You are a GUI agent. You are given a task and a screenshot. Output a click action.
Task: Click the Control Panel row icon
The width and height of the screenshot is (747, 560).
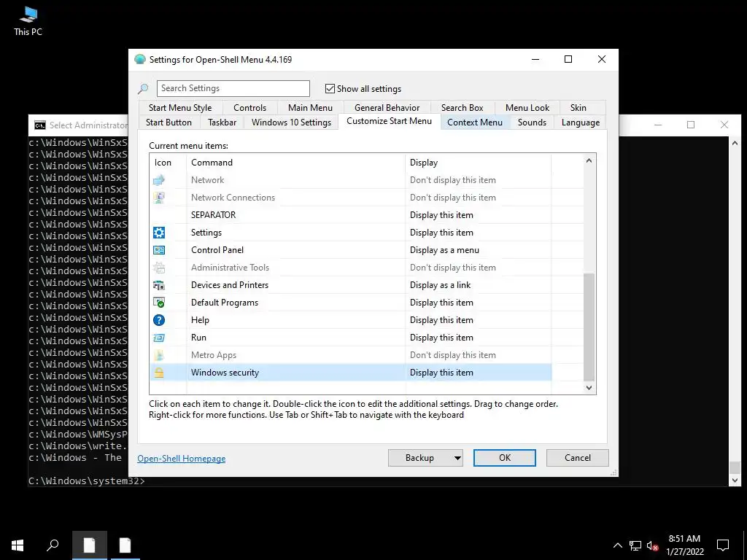(159, 250)
